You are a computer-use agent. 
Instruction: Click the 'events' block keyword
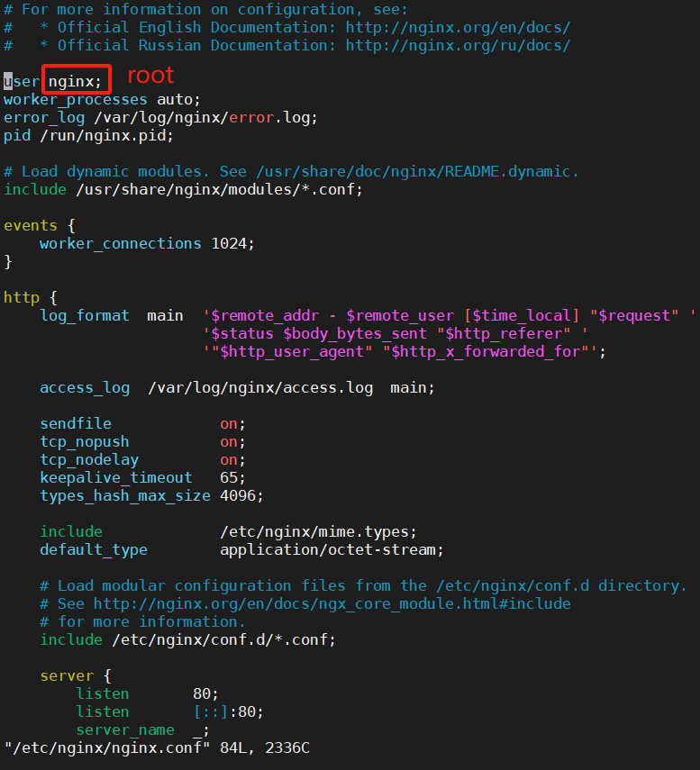pos(31,225)
